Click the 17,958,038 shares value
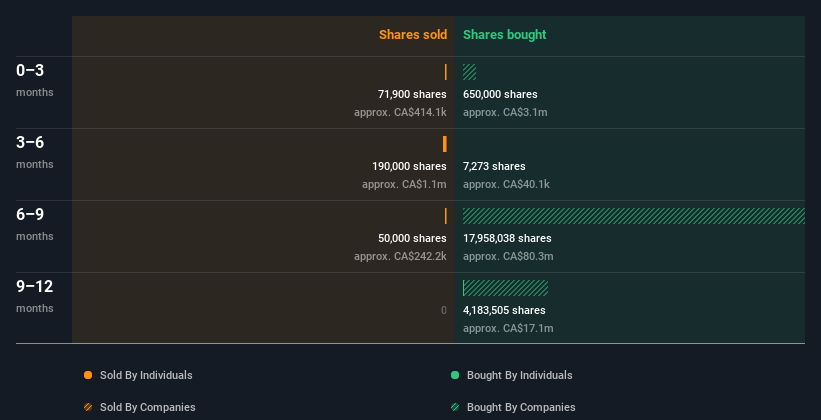Viewport: 821px width, 420px height. pyautogui.click(x=507, y=238)
